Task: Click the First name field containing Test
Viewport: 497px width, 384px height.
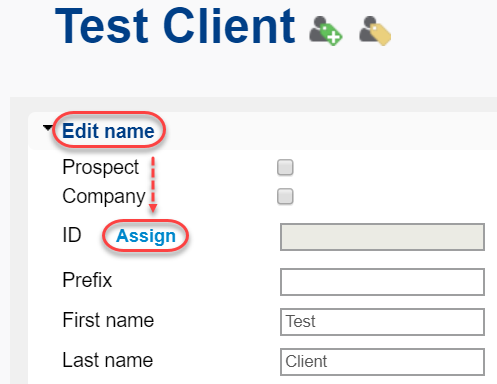Action: 382,322
